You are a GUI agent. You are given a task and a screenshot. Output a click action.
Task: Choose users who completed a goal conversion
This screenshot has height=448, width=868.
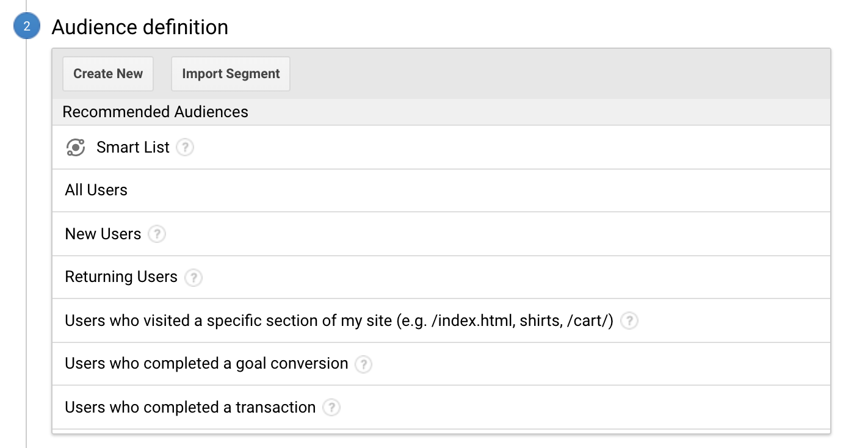click(206, 364)
